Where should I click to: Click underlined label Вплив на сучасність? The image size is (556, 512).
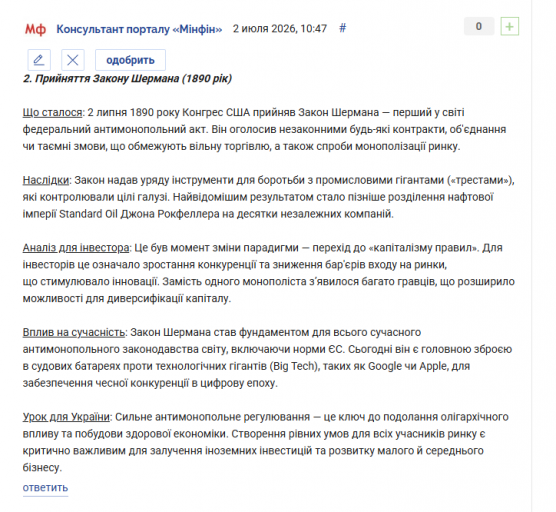74,332
